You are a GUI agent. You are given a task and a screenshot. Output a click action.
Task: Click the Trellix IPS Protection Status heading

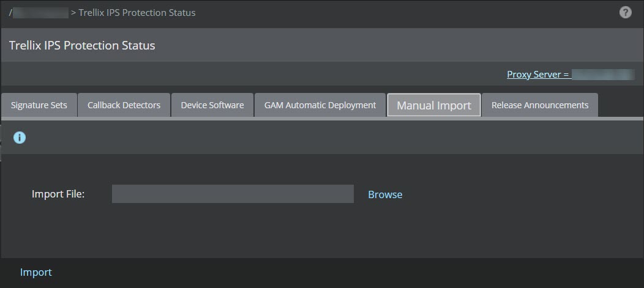pyautogui.click(x=82, y=45)
